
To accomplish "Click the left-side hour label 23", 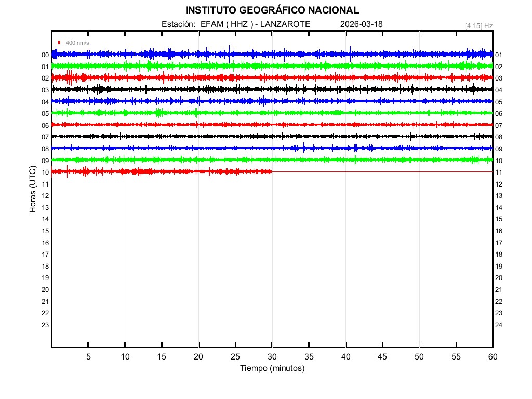I will tap(45, 325).
